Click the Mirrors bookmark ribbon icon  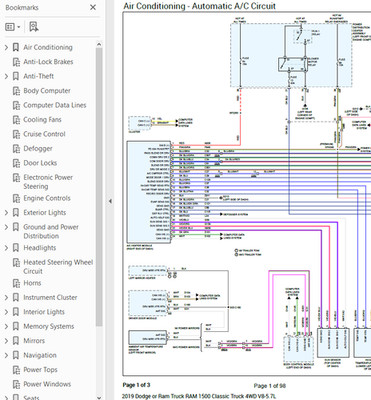point(16,341)
